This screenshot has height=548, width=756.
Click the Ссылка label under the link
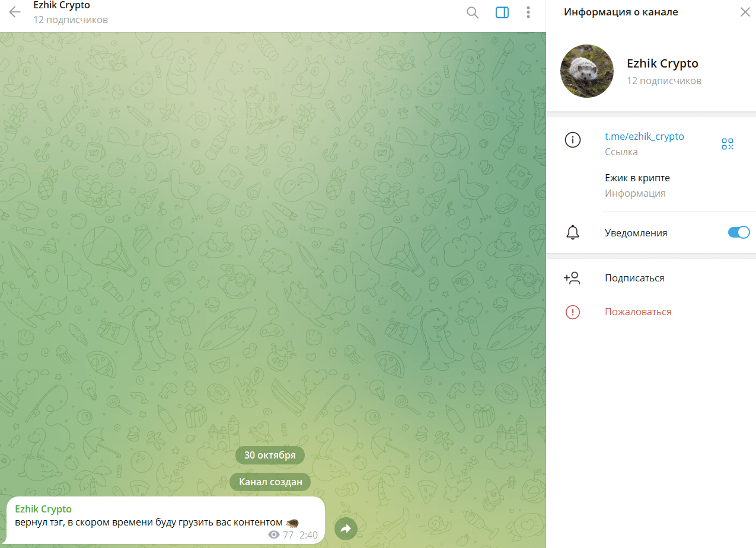click(621, 152)
